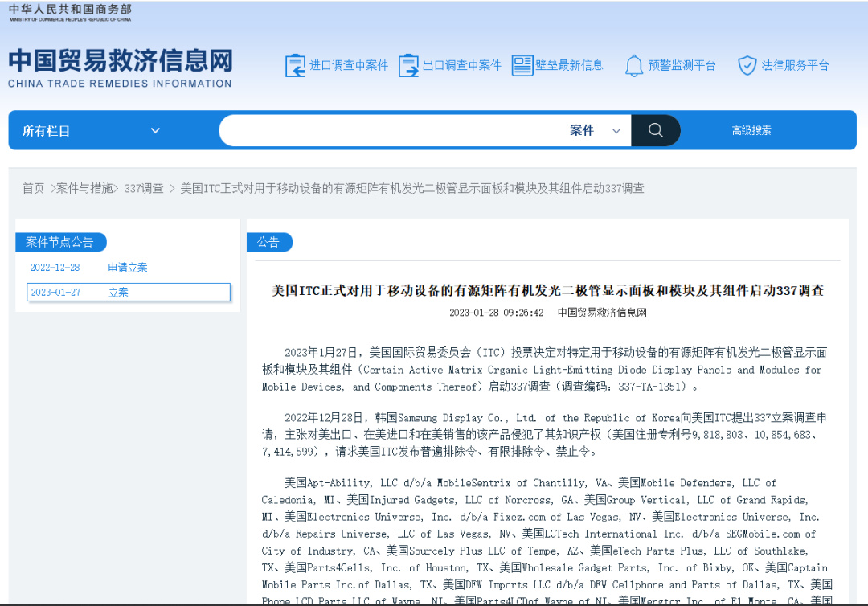Open 预警监测平台 link
Screen dimensions: 868x606
pos(682,66)
